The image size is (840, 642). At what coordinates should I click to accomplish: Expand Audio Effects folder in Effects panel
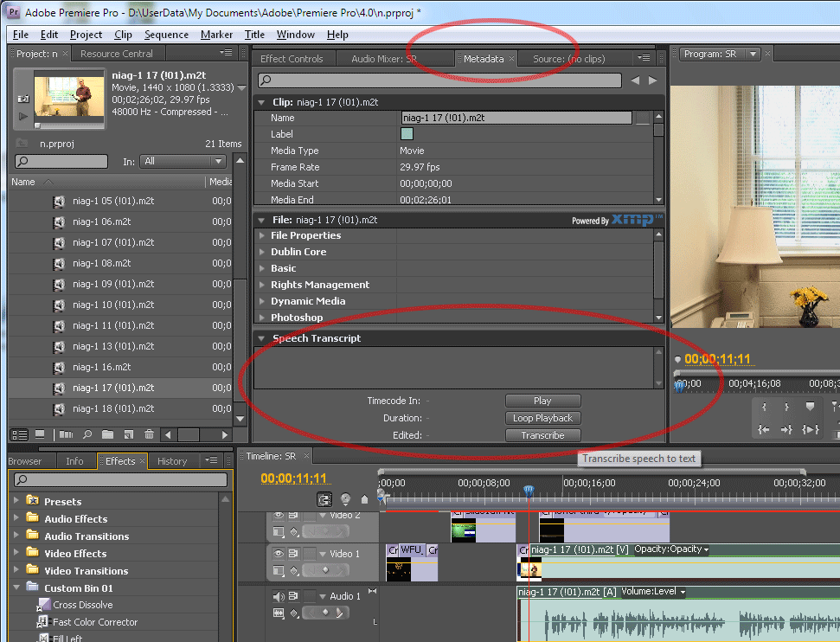[16, 518]
